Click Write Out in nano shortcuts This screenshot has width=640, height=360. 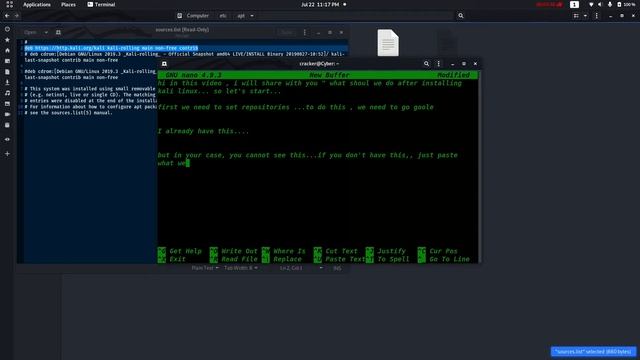pyautogui.click(x=234, y=251)
